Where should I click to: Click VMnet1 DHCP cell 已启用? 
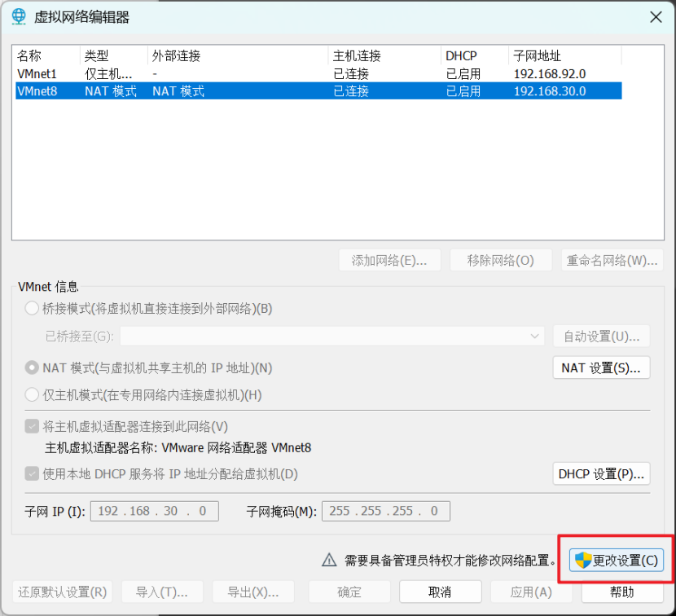pos(463,74)
